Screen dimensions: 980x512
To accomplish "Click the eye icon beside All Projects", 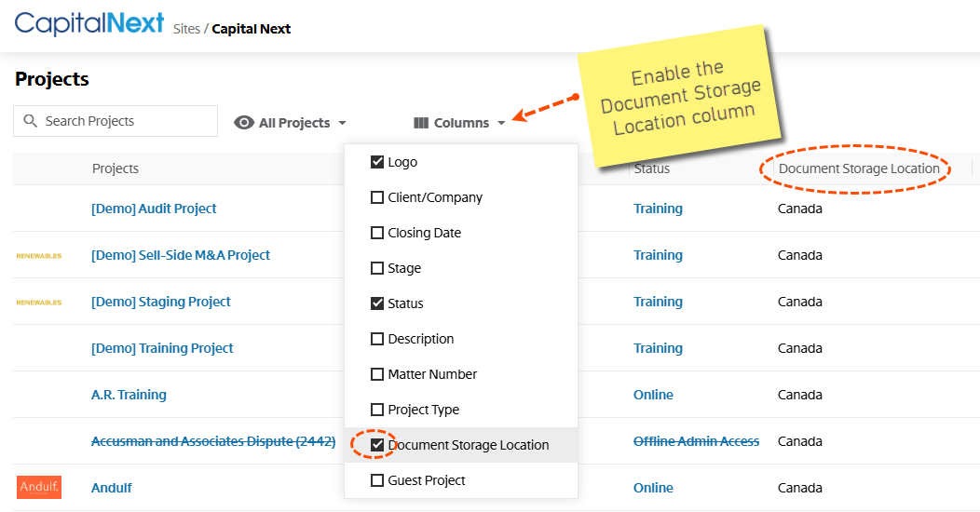I will tap(244, 123).
